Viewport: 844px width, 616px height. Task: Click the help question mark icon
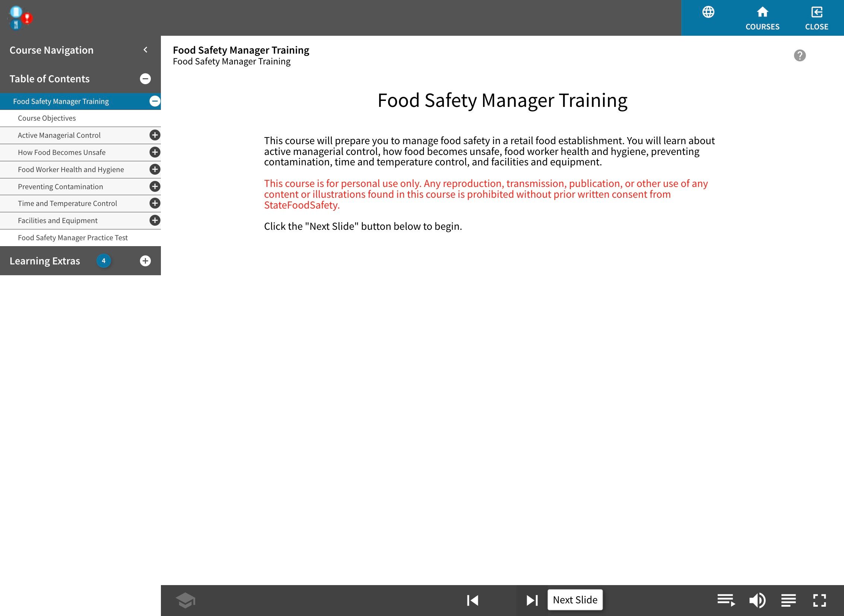(800, 55)
